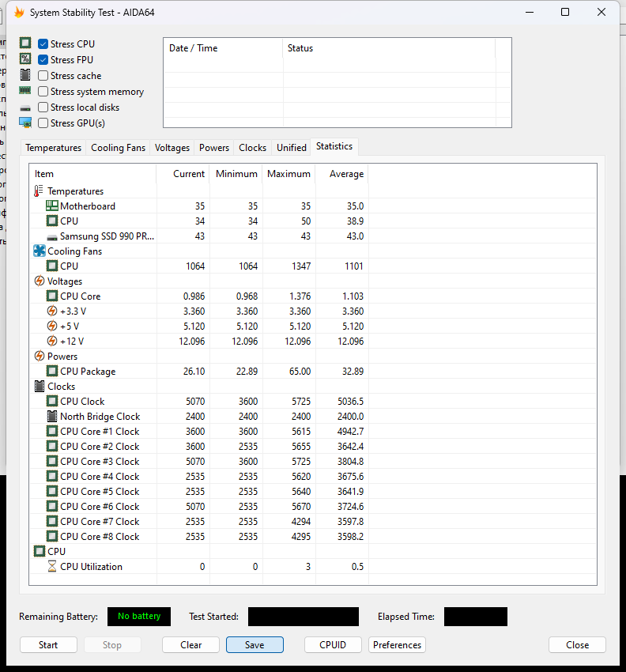Screen dimensions: 626x672
Task: Select the CPU Package power row
Action: (88, 372)
